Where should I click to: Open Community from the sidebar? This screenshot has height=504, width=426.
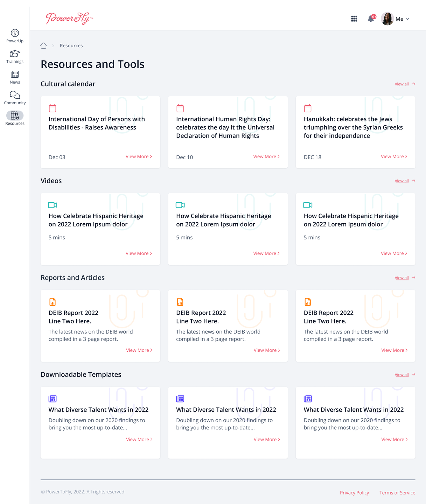click(x=15, y=95)
